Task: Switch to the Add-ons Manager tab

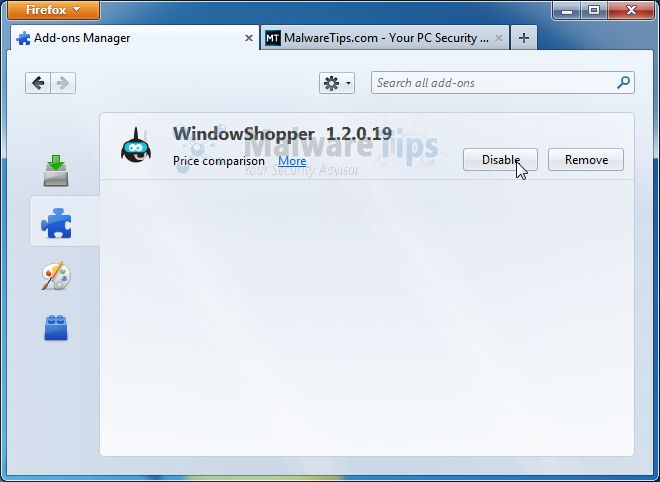Action: tap(135, 38)
